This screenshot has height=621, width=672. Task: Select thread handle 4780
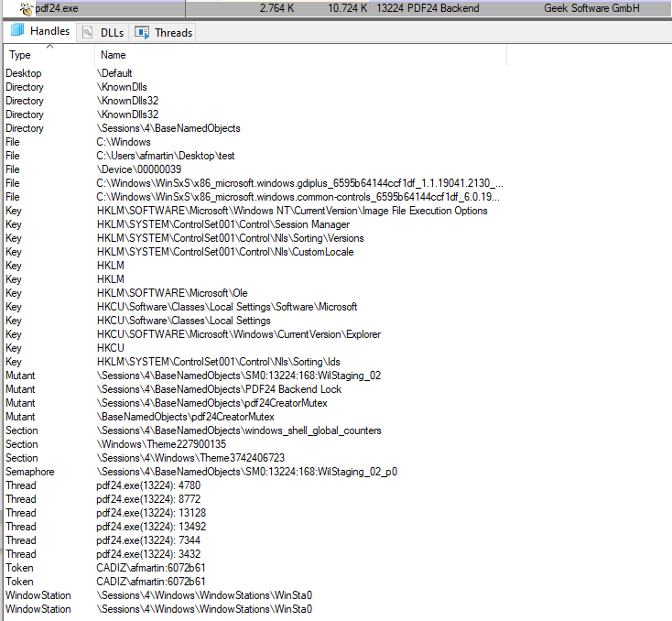[x=148, y=485]
